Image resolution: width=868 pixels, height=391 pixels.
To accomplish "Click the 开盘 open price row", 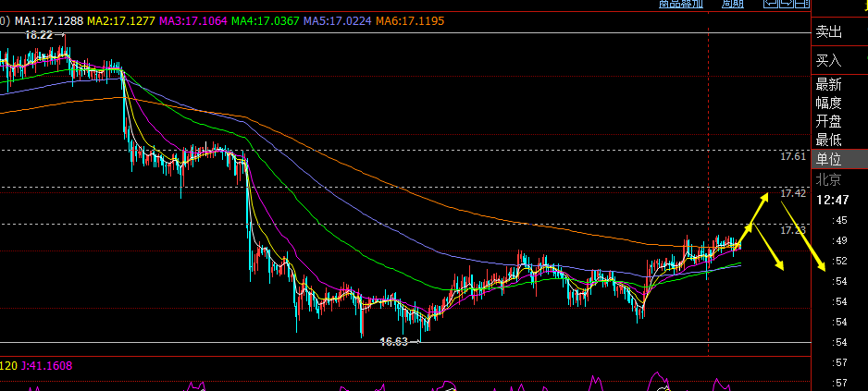I will 839,122.
